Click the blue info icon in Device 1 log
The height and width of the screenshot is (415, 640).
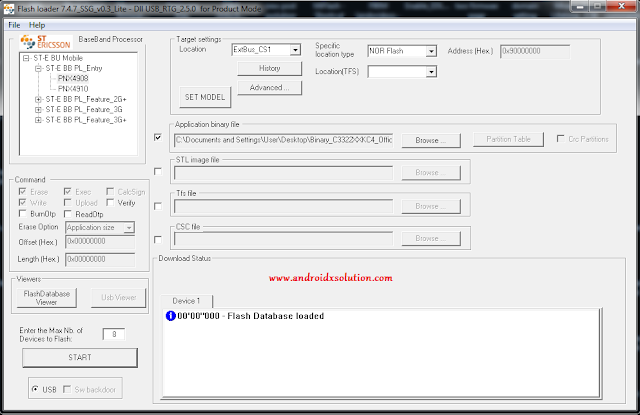click(170, 316)
